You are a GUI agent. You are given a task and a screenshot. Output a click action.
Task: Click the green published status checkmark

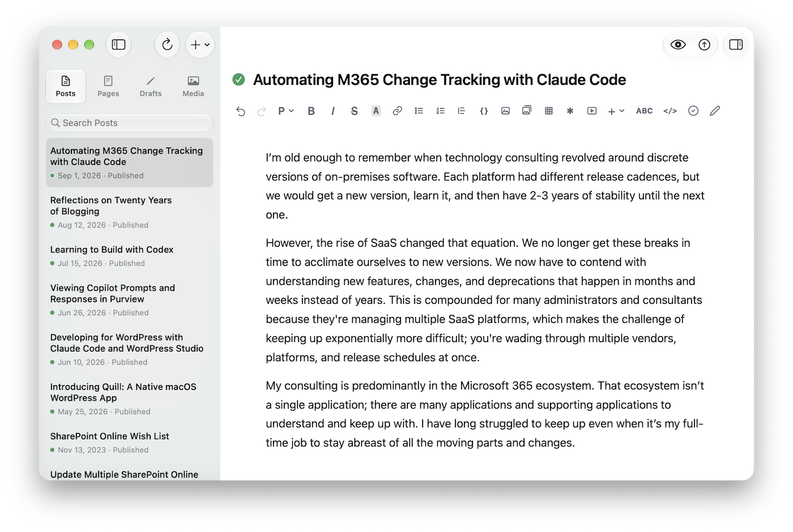[238, 80]
